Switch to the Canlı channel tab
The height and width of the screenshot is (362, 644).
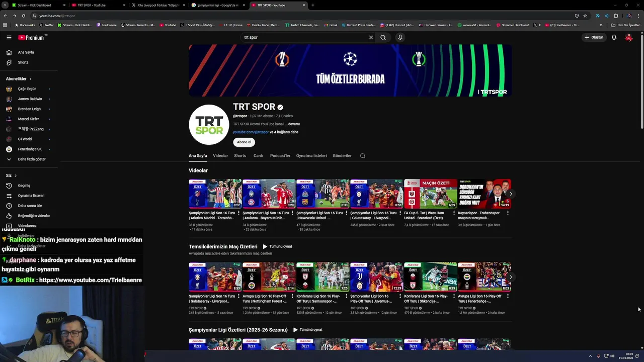[x=258, y=156]
